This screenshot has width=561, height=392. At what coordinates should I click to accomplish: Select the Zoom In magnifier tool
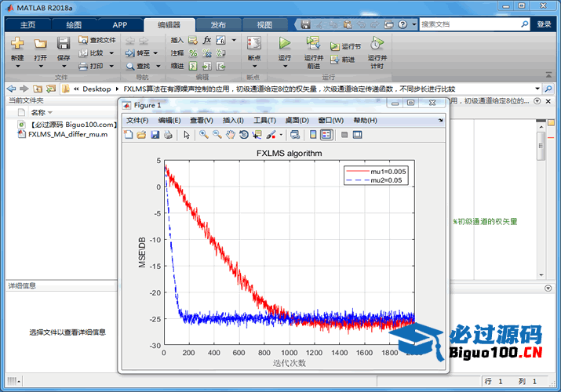[x=204, y=135]
